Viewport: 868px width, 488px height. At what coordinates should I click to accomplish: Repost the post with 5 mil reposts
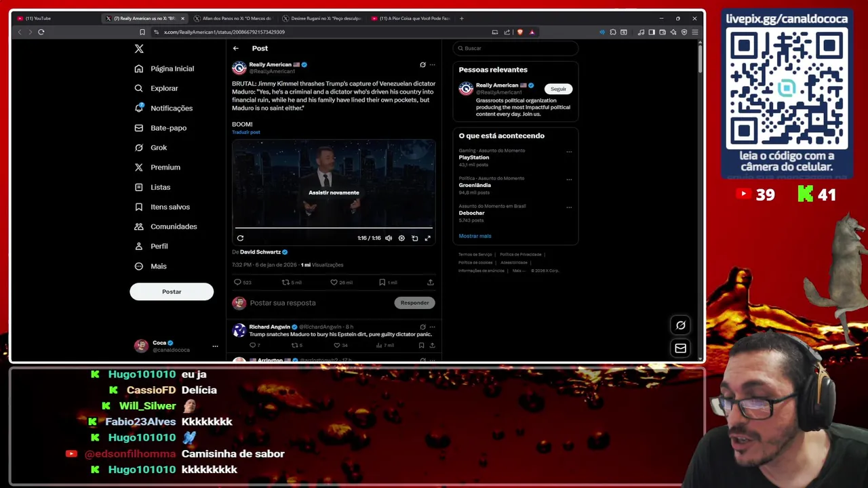292,282
